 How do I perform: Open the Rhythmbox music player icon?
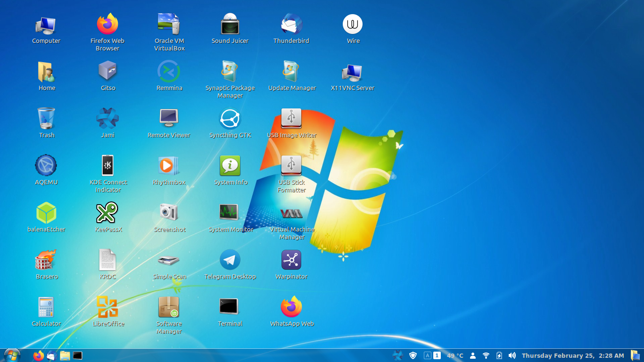tap(169, 166)
